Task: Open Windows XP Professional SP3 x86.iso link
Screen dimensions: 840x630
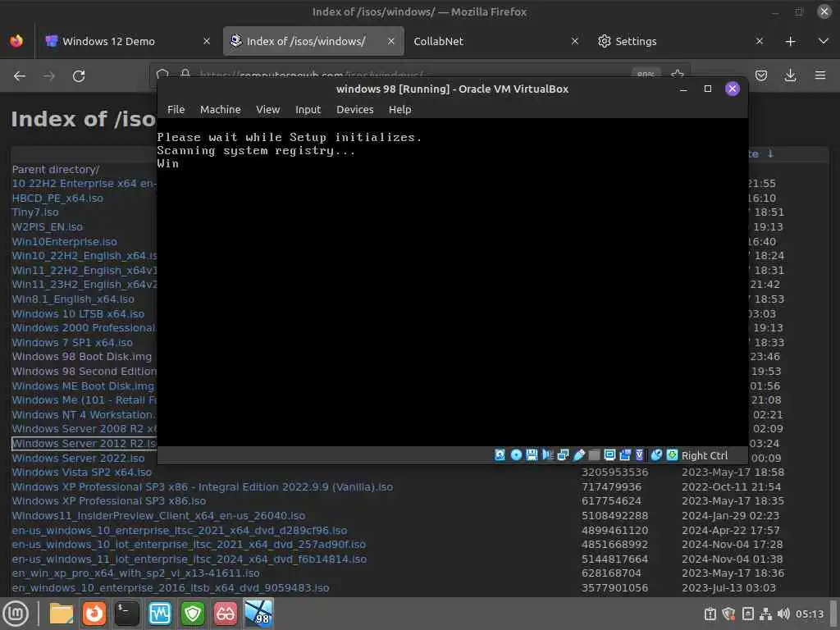Action: (109, 501)
